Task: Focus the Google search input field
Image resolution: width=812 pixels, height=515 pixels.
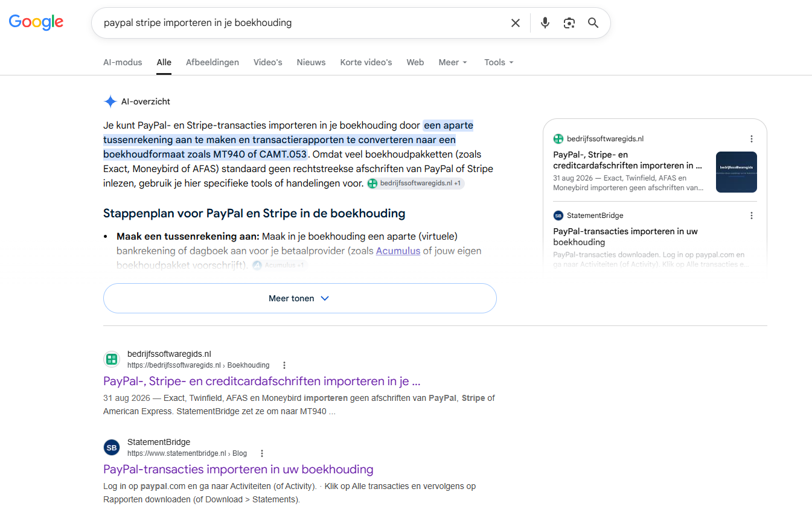Action: pyautogui.click(x=302, y=23)
